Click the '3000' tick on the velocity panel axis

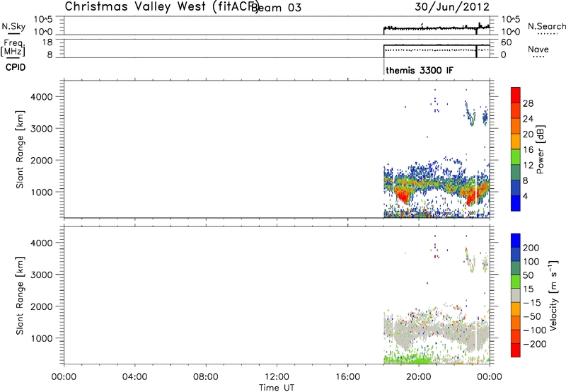(42, 275)
